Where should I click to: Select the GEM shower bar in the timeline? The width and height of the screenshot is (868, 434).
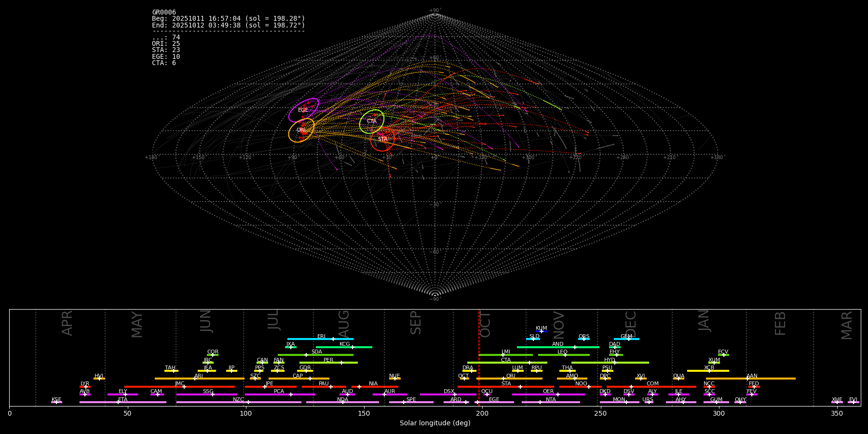[x=626, y=339]
